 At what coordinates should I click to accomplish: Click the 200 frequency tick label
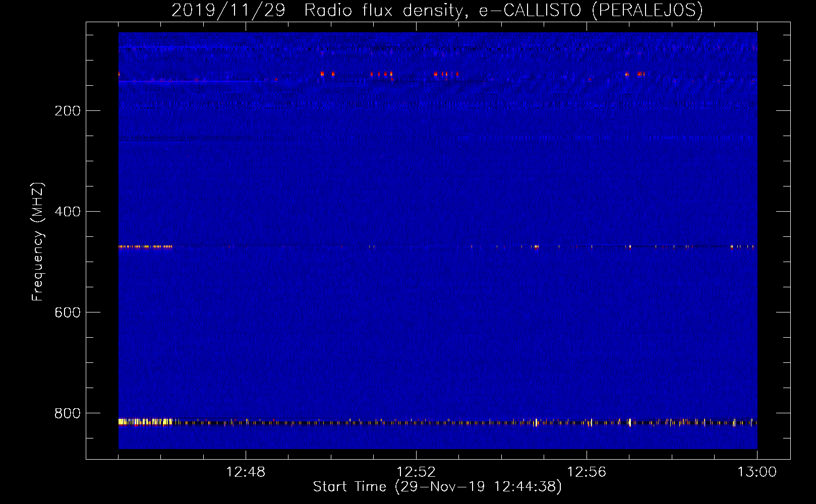68,111
